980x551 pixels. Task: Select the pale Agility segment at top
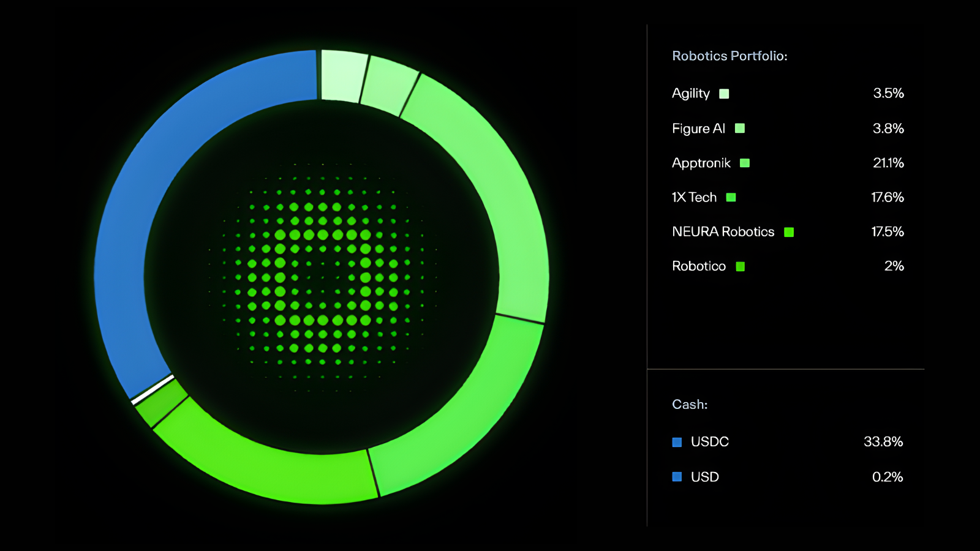pos(343,75)
